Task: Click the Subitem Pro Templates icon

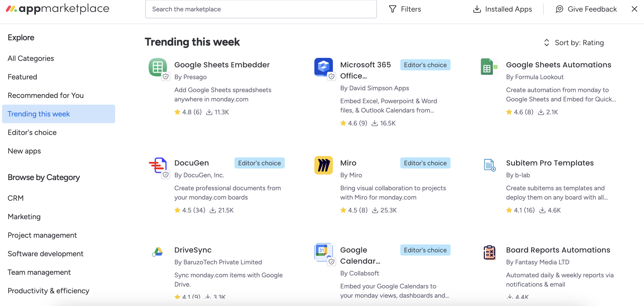Action: coord(489,165)
